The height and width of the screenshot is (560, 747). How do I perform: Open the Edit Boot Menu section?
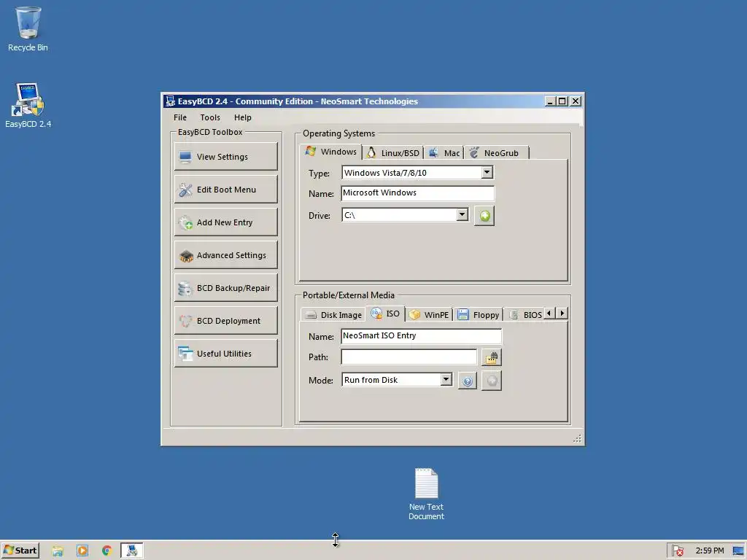pyautogui.click(x=226, y=190)
